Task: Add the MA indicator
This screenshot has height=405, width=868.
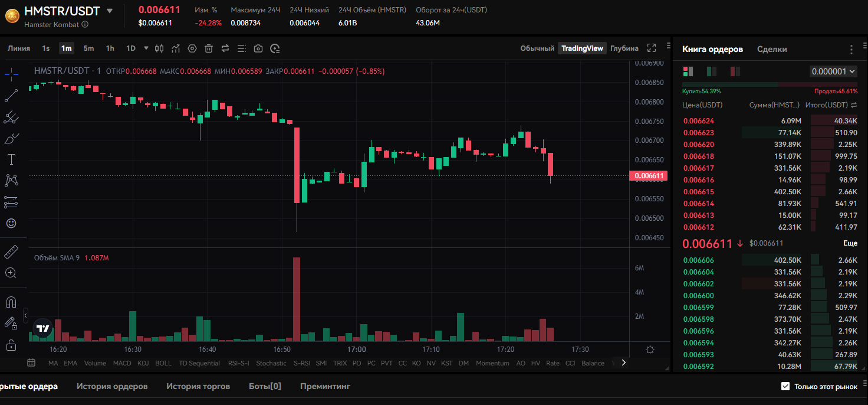Action: pos(53,363)
